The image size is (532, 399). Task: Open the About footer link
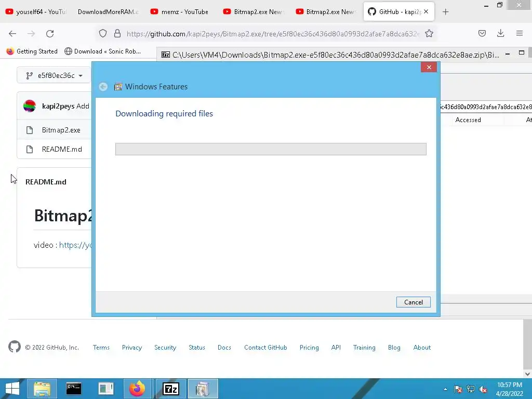click(x=422, y=348)
